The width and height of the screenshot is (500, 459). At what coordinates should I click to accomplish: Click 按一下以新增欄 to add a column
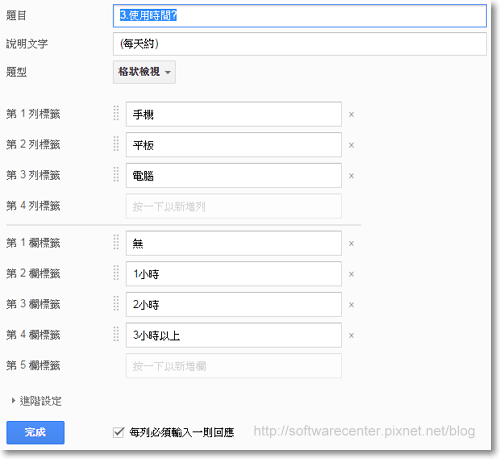[234, 366]
